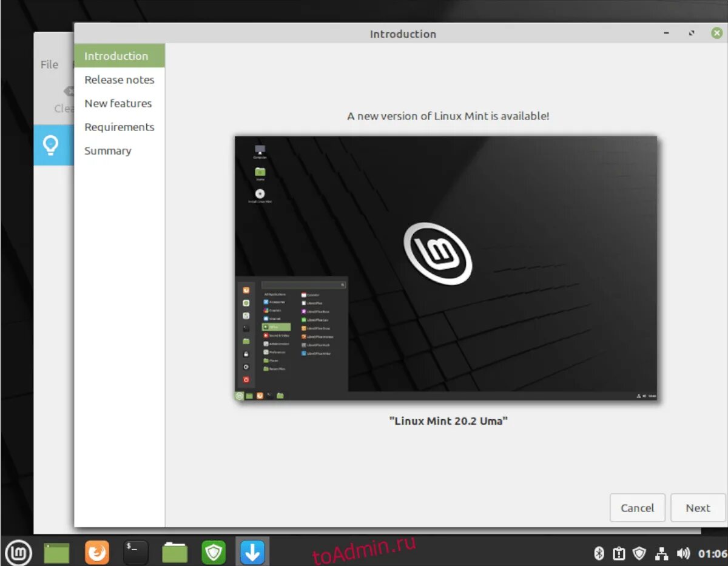Click the "Linux Mint 20.2 Uma" caption

[x=448, y=420]
